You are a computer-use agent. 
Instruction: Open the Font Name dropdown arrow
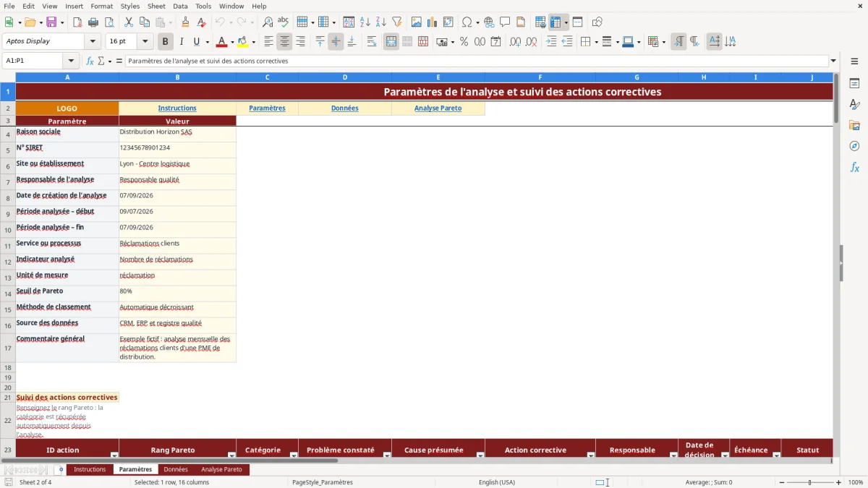coord(92,42)
